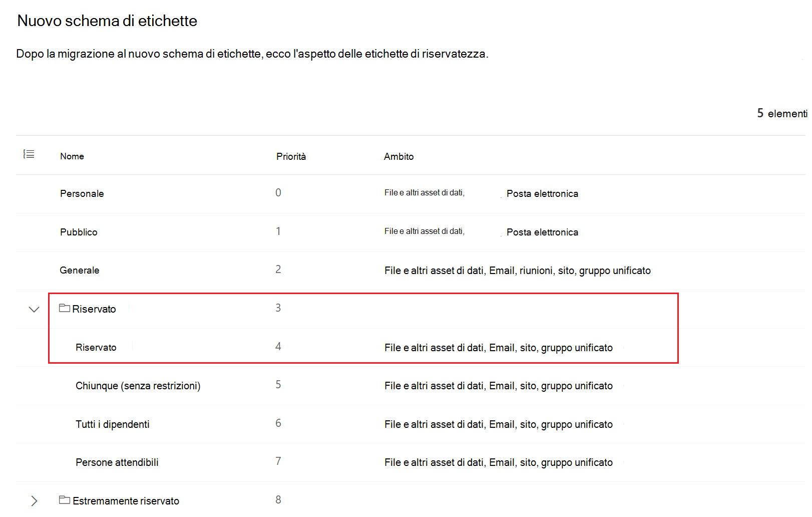Choose the Persone attendibili sublabel
Viewport: 812px width, 517px height.
117,462
